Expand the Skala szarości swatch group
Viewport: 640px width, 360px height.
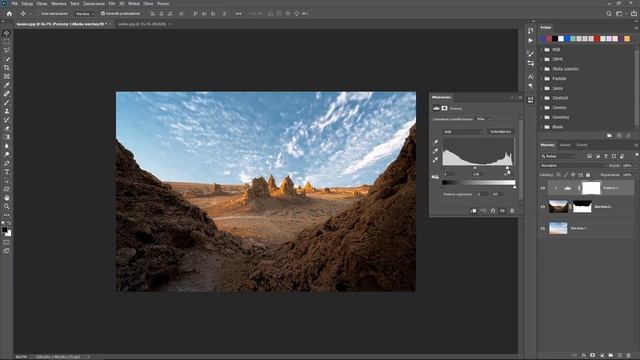[542, 69]
